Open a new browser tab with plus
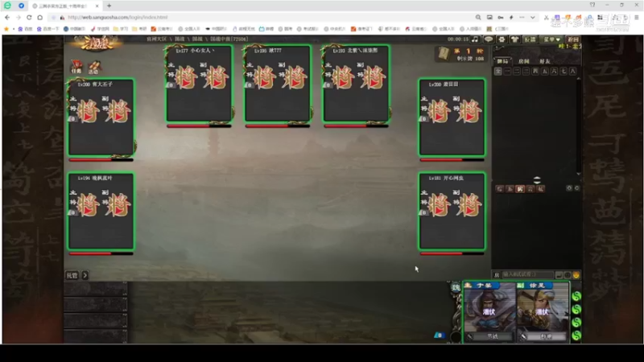Image resolution: width=644 pixels, height=362 pixels. tap(109, 6)
